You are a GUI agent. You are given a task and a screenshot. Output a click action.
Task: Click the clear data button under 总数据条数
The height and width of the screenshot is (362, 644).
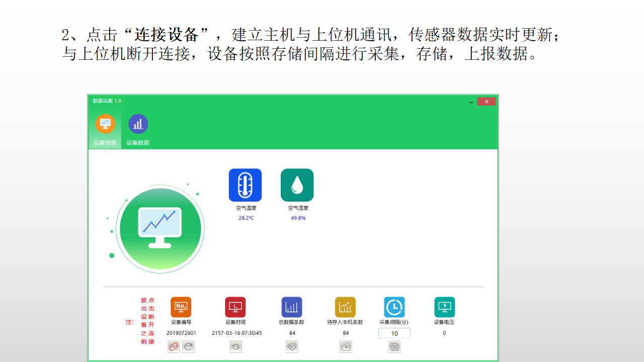[292, 346]
